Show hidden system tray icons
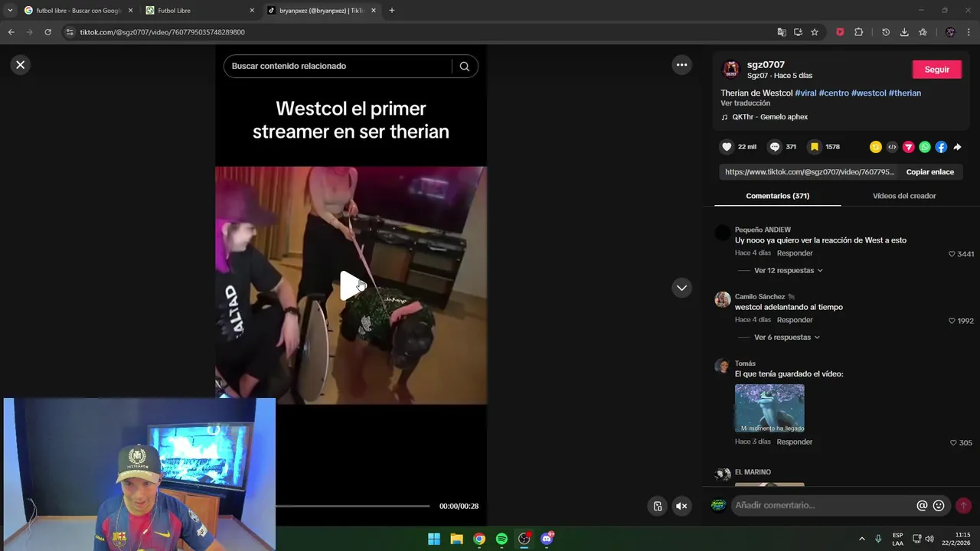The width and height of the screenshot is (980, 551). tap(861, 539)
